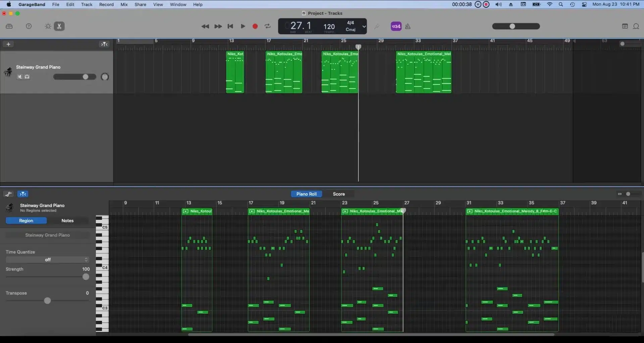Click the playhead marker in ruler
The image size is (644, 343).
[x=358, y=47]
